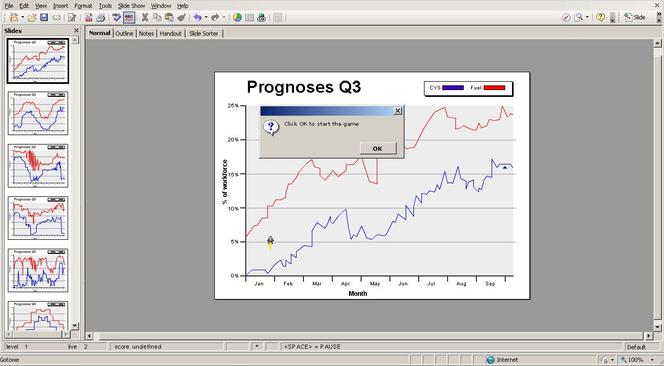Expand the Undo history dropdown arrow
The image size is (664, 366).
pos(206,17)
